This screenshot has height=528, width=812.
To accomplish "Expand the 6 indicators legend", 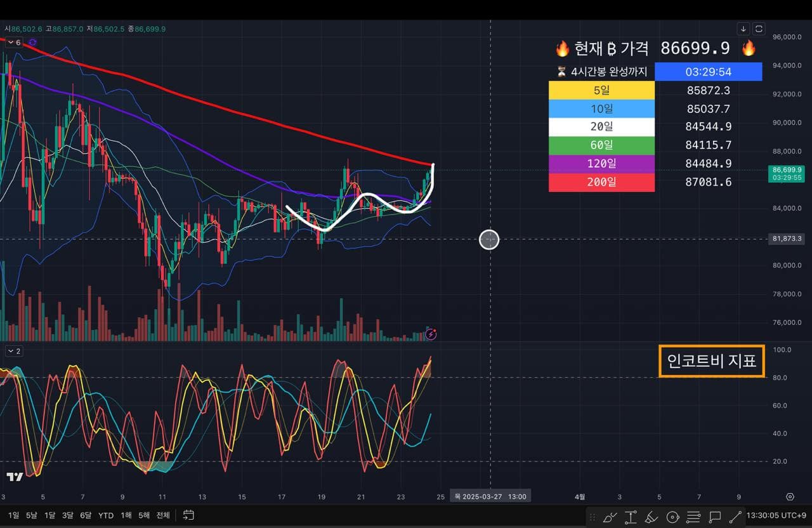I will [x=14, y=43].
